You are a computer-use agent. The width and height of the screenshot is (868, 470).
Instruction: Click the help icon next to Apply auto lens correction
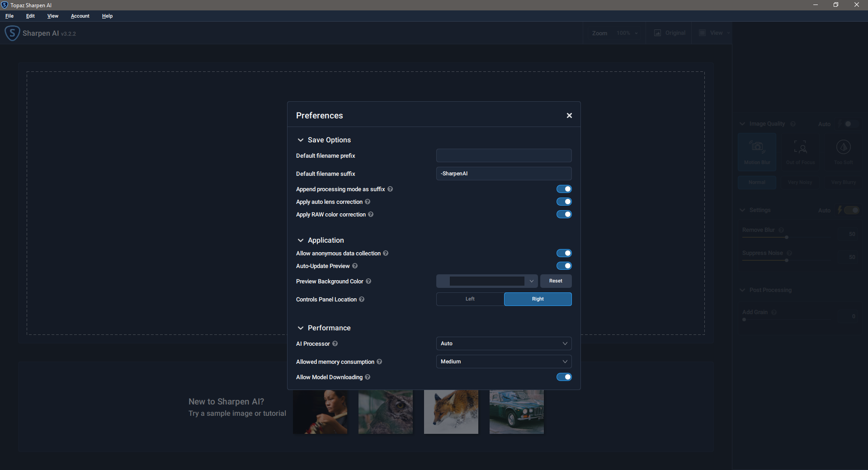tap(368, 202)
